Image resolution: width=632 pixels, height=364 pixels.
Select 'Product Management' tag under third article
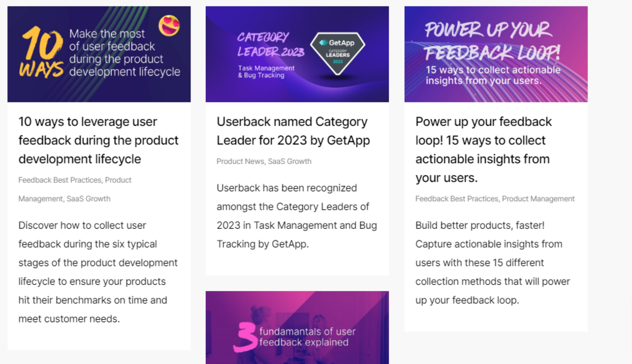pos(538,199)
